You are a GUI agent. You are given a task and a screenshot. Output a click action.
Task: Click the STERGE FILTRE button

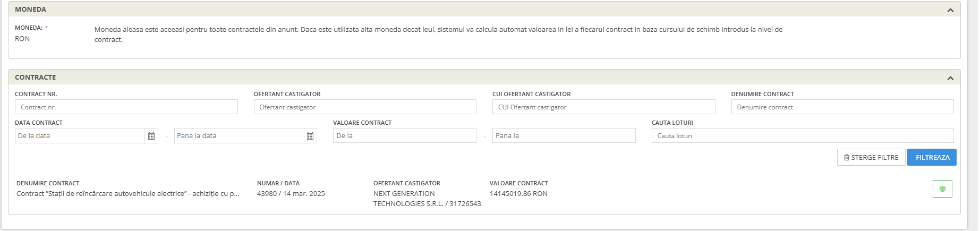click(871, 157)
